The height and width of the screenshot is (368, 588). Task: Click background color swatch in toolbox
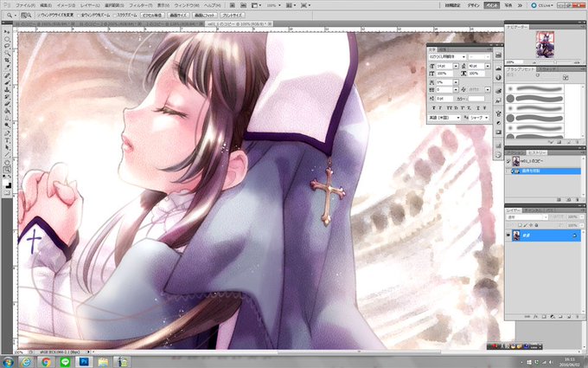pos(9,185)
